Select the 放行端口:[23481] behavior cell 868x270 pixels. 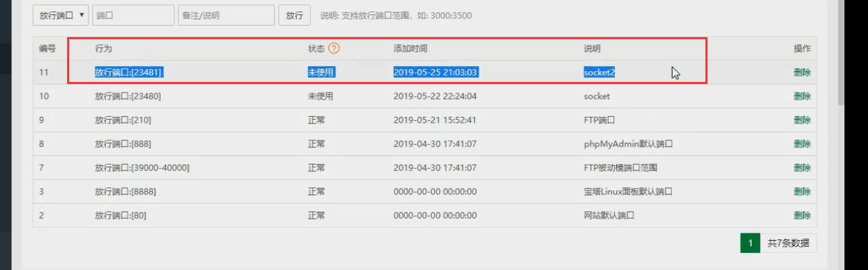(x=130, y=72)
